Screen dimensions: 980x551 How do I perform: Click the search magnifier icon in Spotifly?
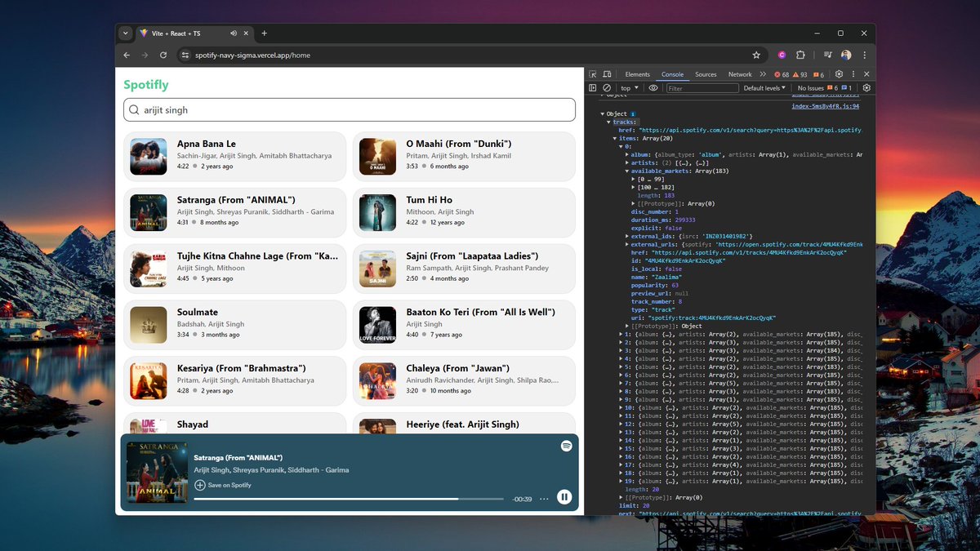(x=133, y=110)
